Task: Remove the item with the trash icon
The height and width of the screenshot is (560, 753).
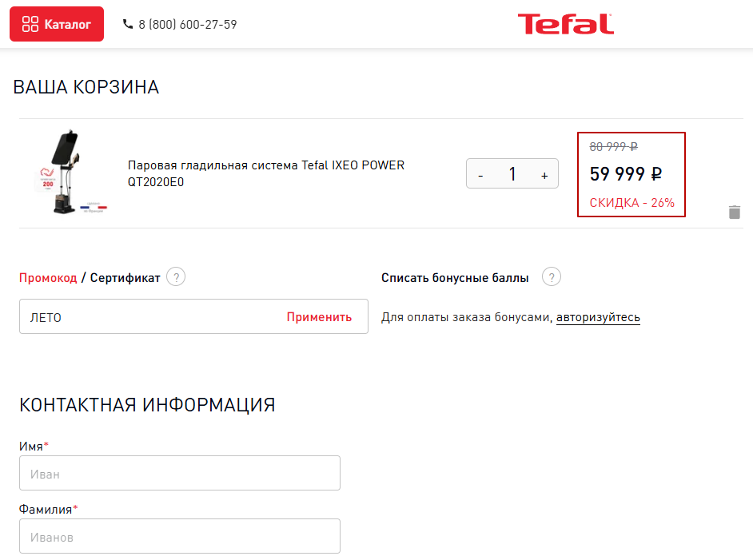Action: coord(735,212)
